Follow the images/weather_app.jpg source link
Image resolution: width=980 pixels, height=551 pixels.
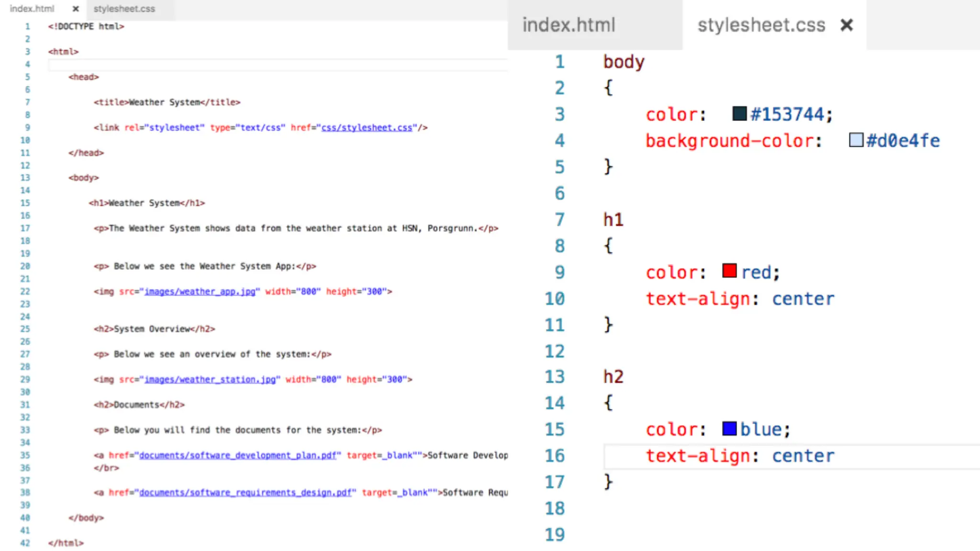coord(200,292)
